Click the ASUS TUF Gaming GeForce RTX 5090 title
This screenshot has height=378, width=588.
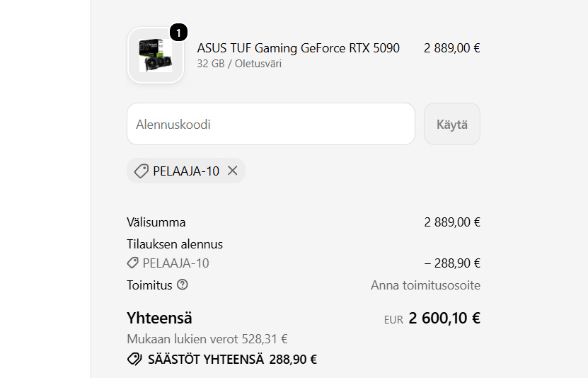tap(299, 48)
